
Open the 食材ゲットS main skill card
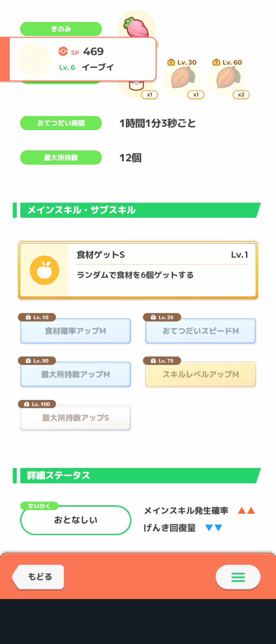(138, 270)
